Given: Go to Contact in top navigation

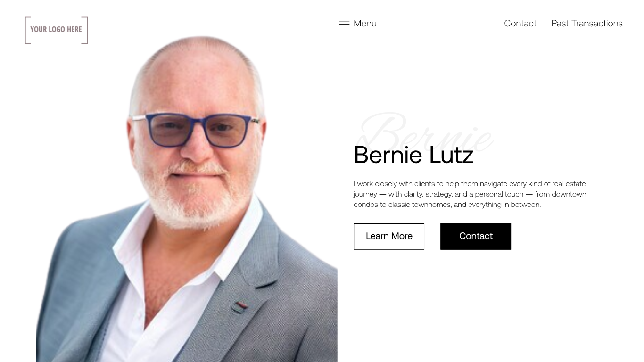Looking at the screenshot, I should coord(520,23).
